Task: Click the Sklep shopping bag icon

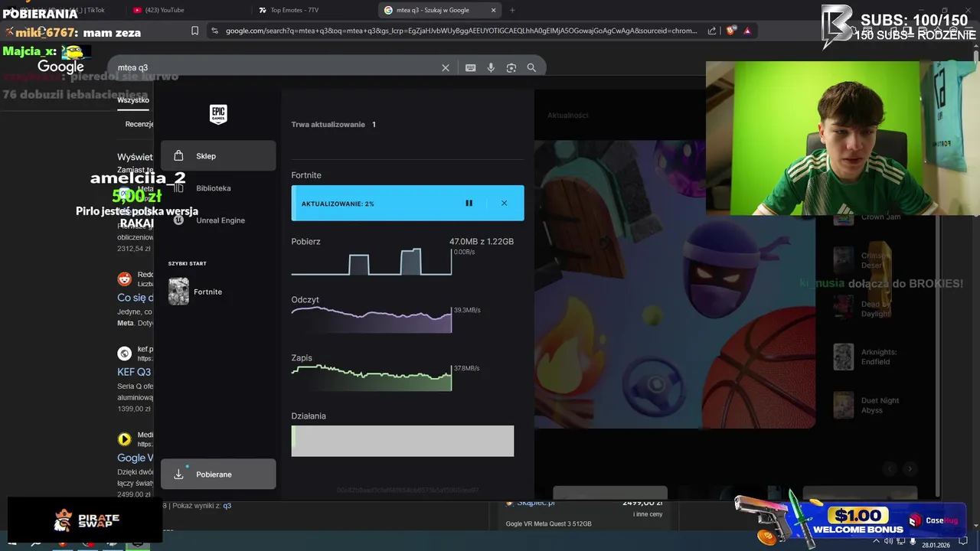Action: [178, 156]
